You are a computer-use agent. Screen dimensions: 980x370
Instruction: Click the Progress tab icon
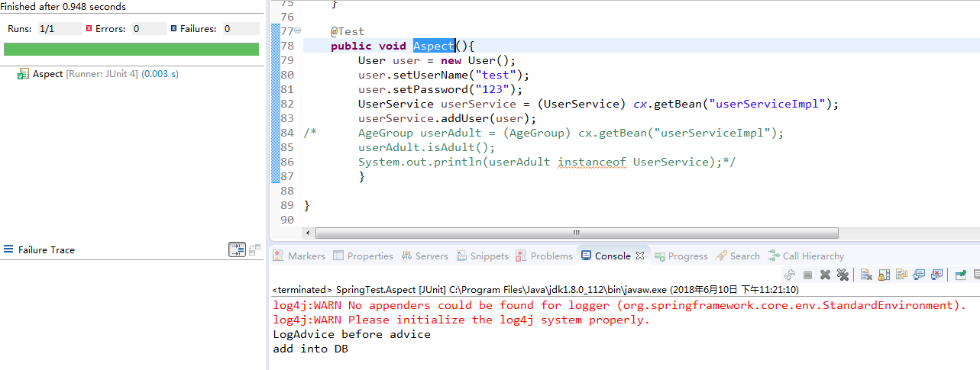coord(659,256)
